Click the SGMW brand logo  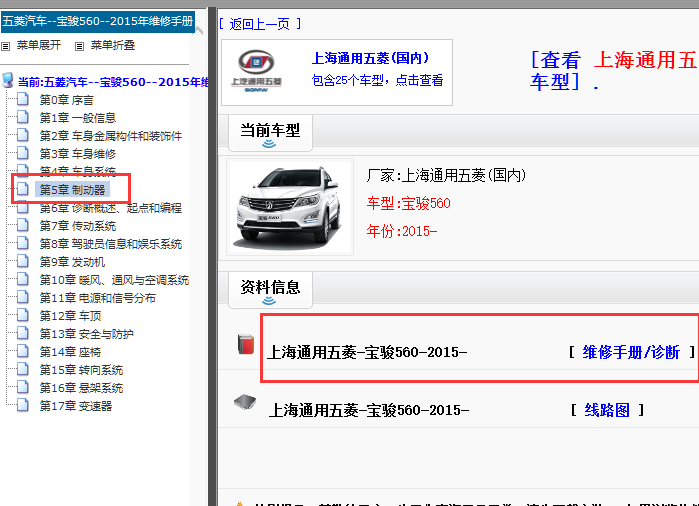(256, 71)
